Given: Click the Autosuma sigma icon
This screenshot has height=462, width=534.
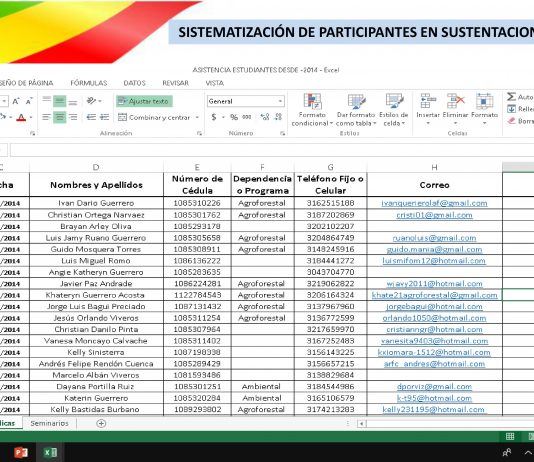Looking at the screenshot, I should (511, 97).
